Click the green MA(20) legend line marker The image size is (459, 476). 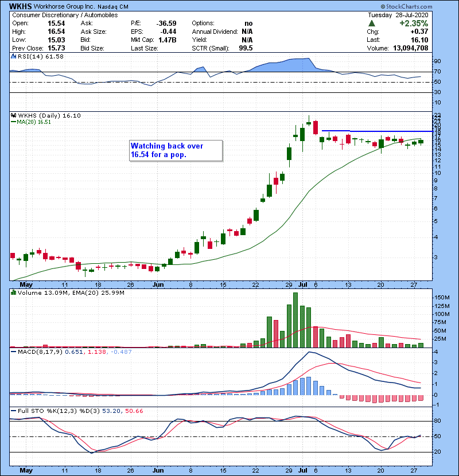[x=14, y=122]
